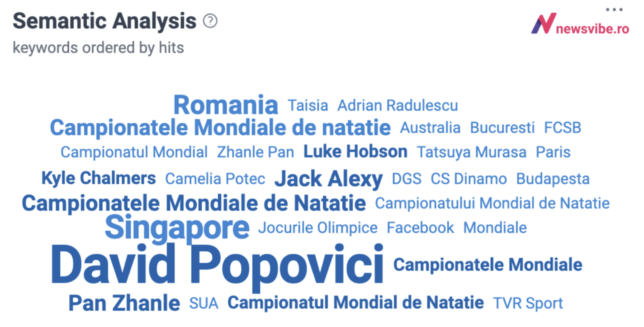
Task: Select the Camelia Potec keyword
Action: click(x=215, y=179)
